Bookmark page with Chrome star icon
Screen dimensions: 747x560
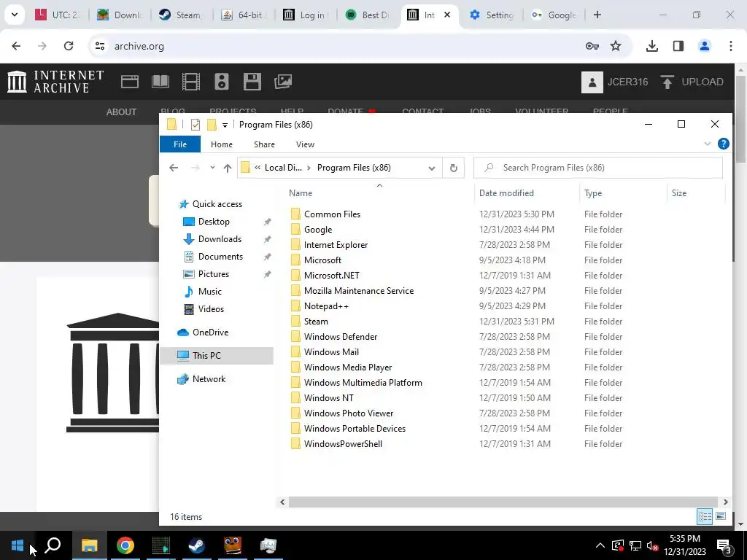point(616,46)
